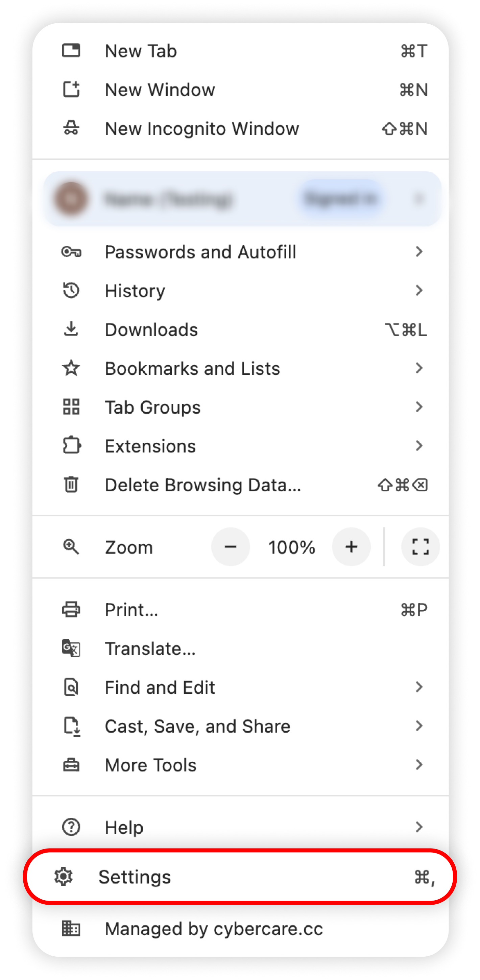Increase zoom with the plus button
The width and height of the screenshot is (480, 980).
pos(351,547)
